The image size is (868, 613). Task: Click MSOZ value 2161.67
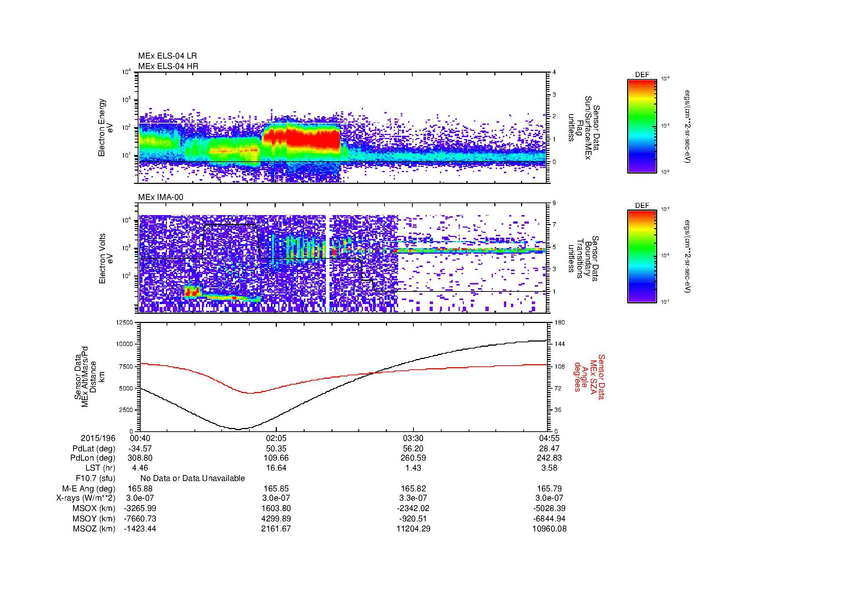click(x=276, y=529)
